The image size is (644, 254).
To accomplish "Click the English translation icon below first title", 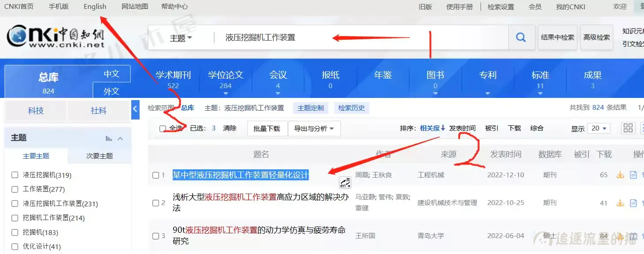I will 345,183.
